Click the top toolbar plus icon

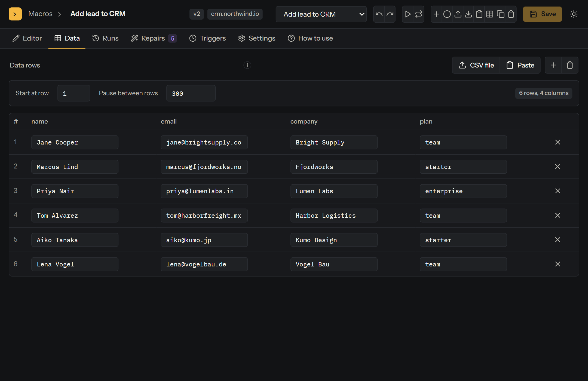436,14
